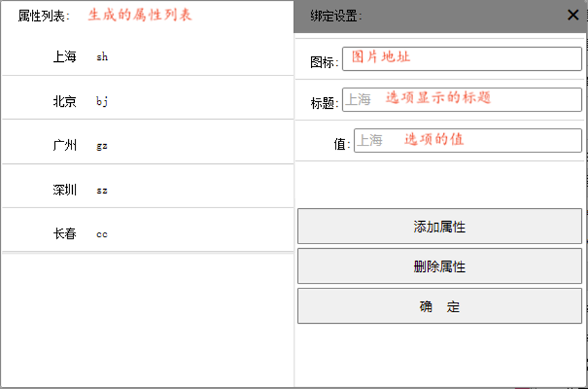Viewport: 588px width, 389px height.
Task: Click the bj value text
Action: (102, 101)
